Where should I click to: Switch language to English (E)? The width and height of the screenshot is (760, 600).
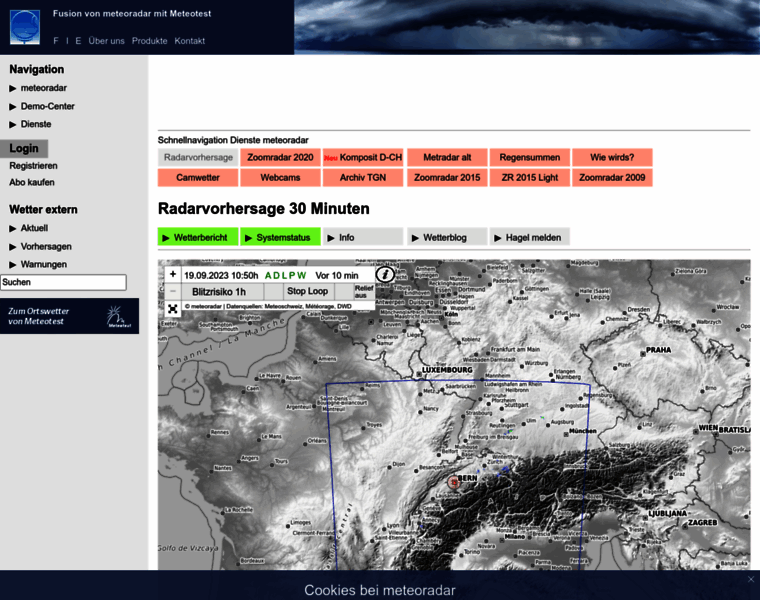pos(78,41)
